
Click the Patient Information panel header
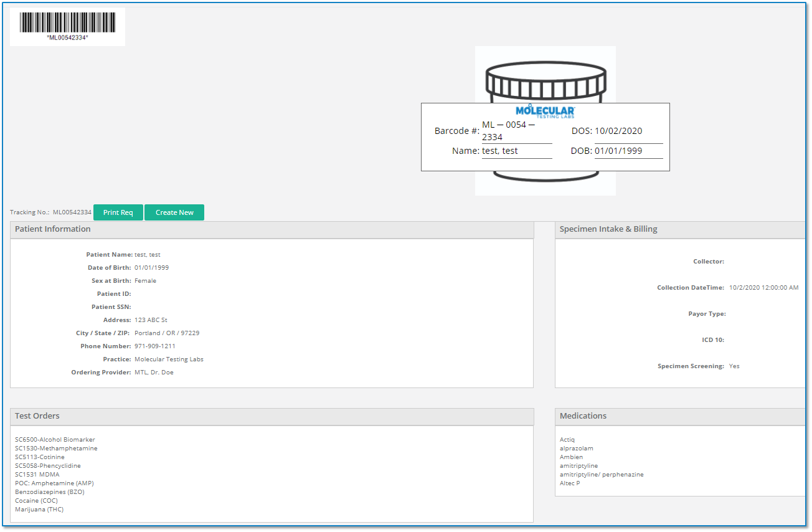pyautogui.click(x=52, y=229)
